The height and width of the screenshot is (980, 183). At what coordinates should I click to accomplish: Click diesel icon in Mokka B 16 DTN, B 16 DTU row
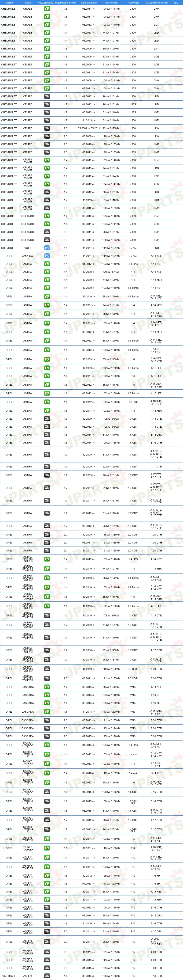(47, 811)
